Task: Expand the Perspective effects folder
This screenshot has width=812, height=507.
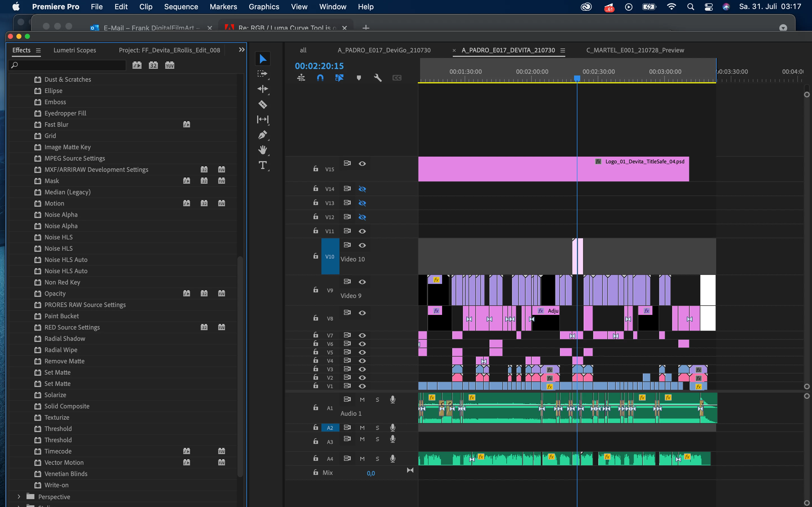Action: [x=19, y=496]
